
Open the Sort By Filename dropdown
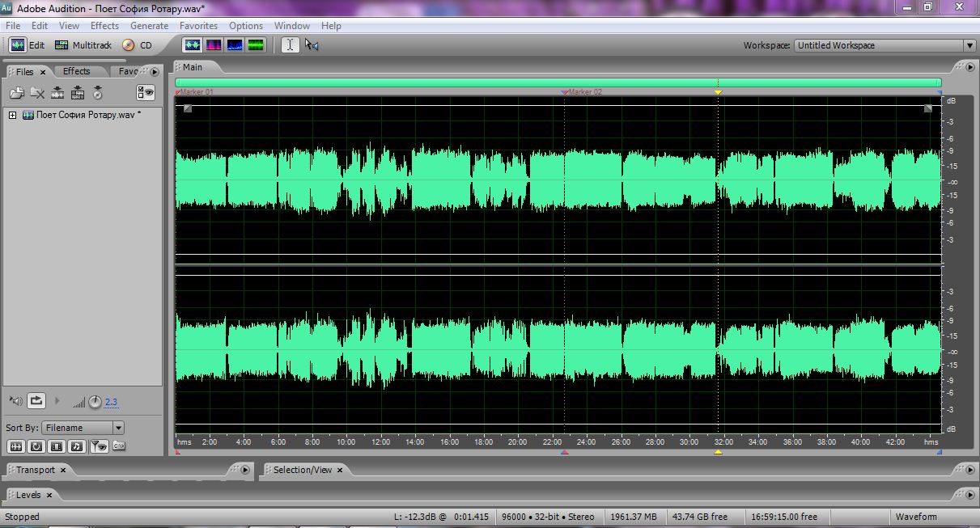(118, 428)
